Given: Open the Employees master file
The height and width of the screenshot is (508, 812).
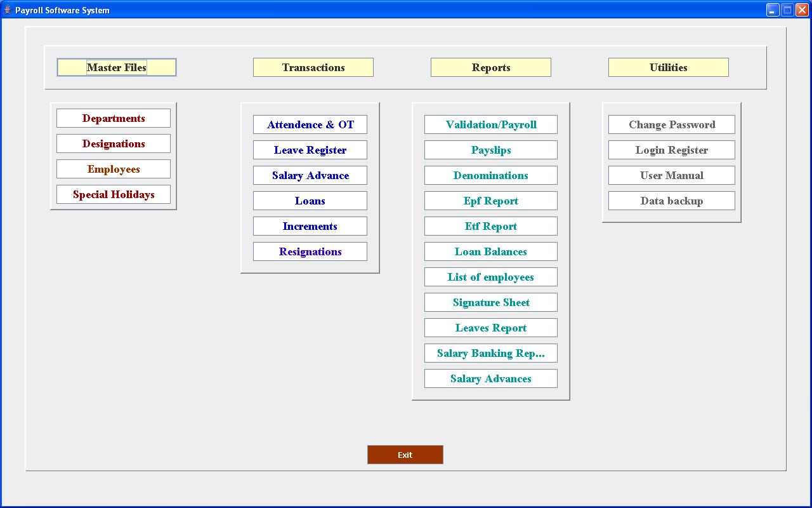Looking at the screenshot, I should pyautogui.click(x=113, y=169).
